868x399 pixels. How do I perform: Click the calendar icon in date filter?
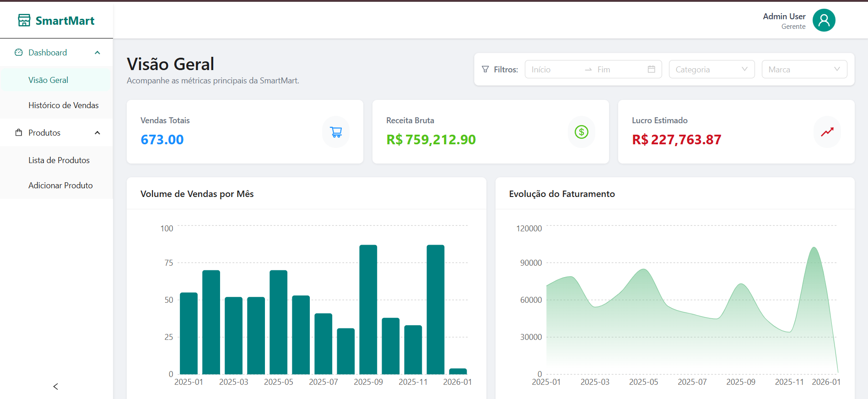pos(651,69)
